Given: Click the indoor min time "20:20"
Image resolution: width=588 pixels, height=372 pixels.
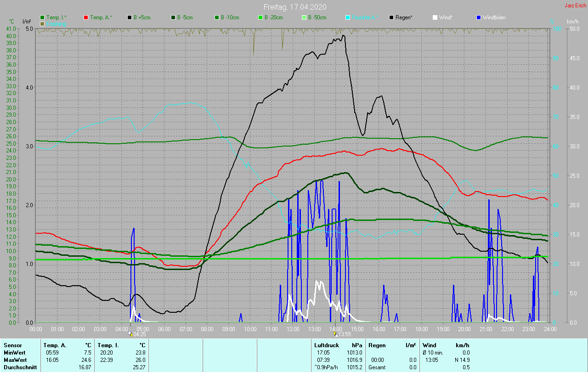Looking at the screenshot, I should [107, 352].
